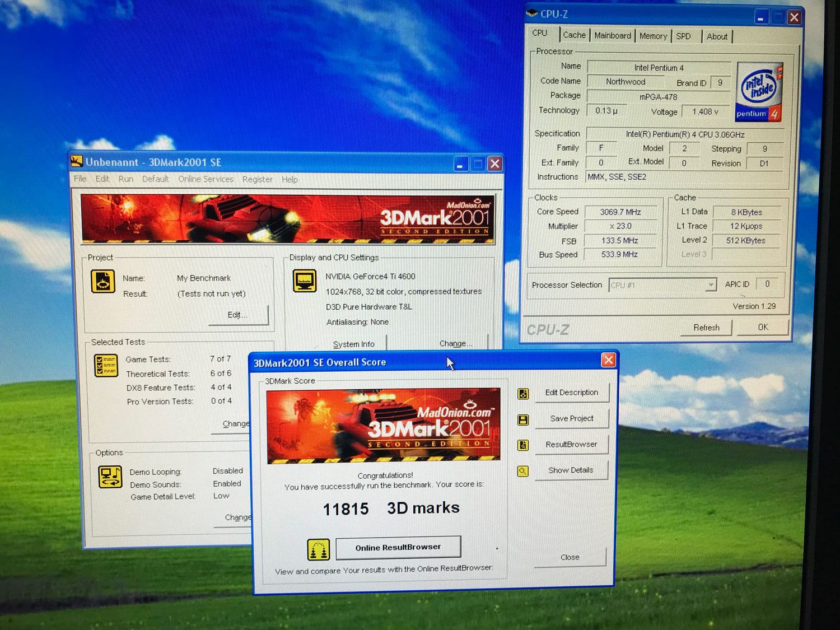840x630 pixels.
Task: Click the Instructions MMX, SSE, SSE2 field
Action: (x=683, y=177)
